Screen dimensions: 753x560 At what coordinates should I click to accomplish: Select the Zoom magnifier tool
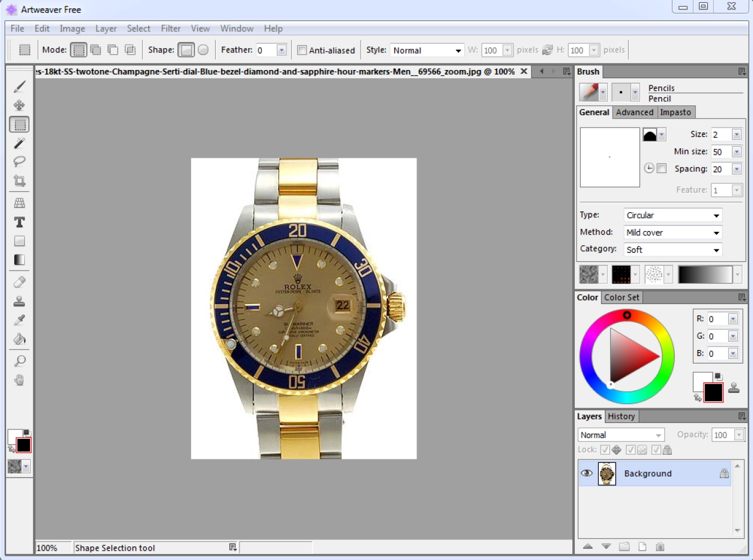coord(19,361)
